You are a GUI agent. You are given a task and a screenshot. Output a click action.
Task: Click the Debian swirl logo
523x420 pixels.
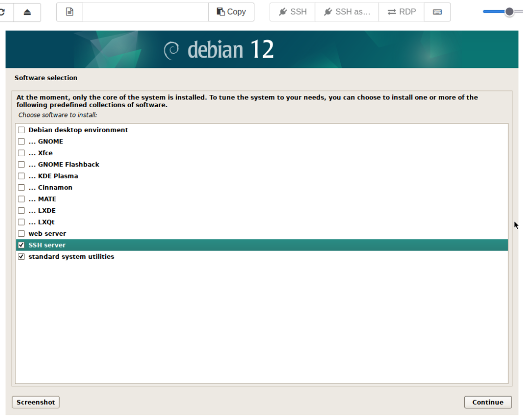(171, 50)
